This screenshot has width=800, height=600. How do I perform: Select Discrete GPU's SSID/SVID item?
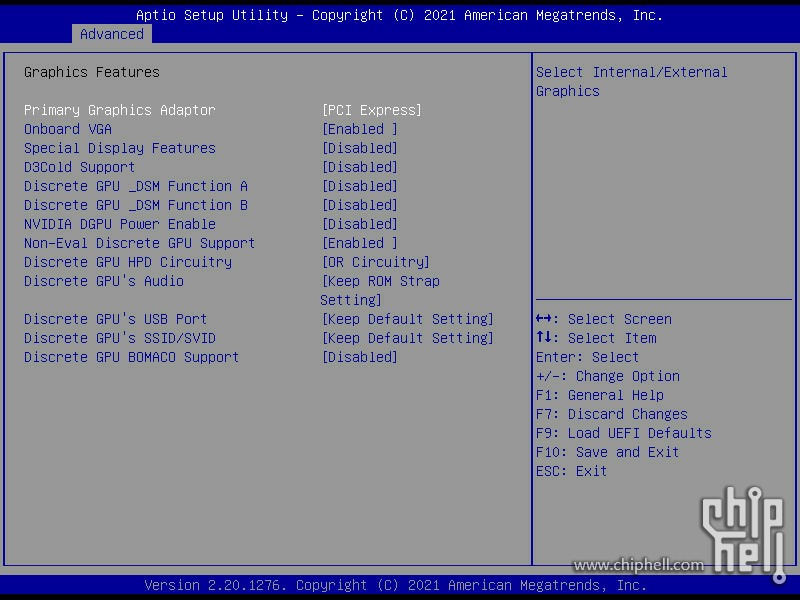pyautogui.click(x=119, y=338)
